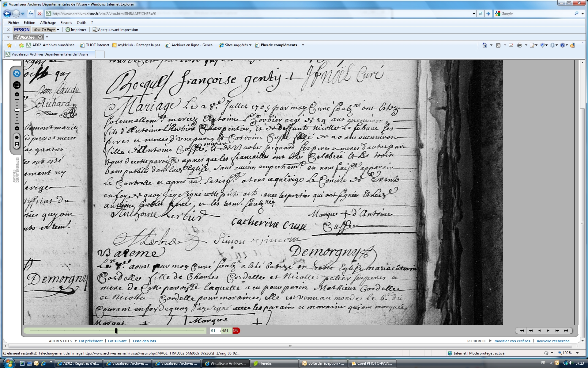Open Heredis from the taskbar

point(265,363)
